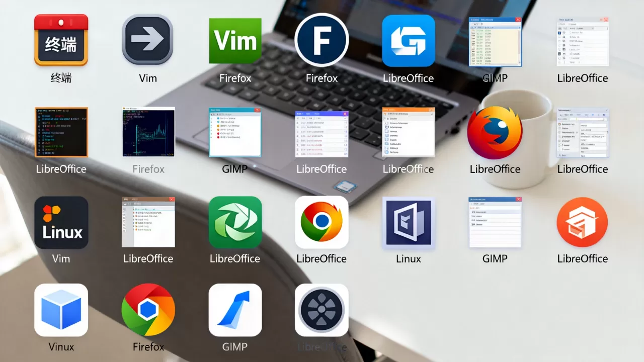Open the orange-bordered dark terminal thumbnail labeled LibreOffice
Image resolution: width=644 pixels, height=362 pixels.
tap(61, 132)
